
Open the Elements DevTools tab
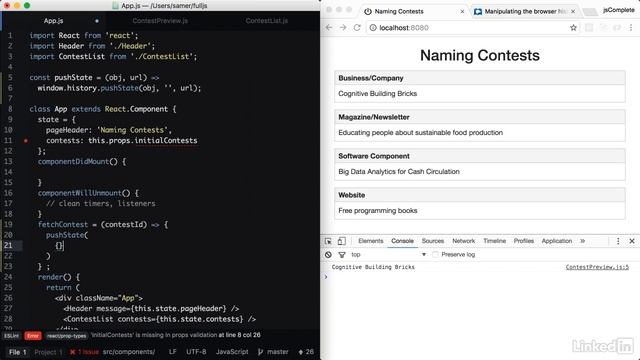371,241
